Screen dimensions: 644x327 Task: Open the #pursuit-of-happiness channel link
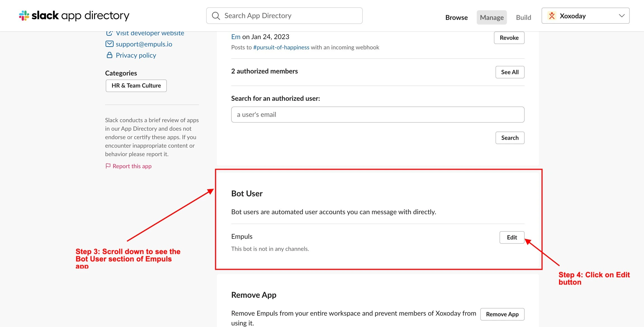tap(281, 47)
